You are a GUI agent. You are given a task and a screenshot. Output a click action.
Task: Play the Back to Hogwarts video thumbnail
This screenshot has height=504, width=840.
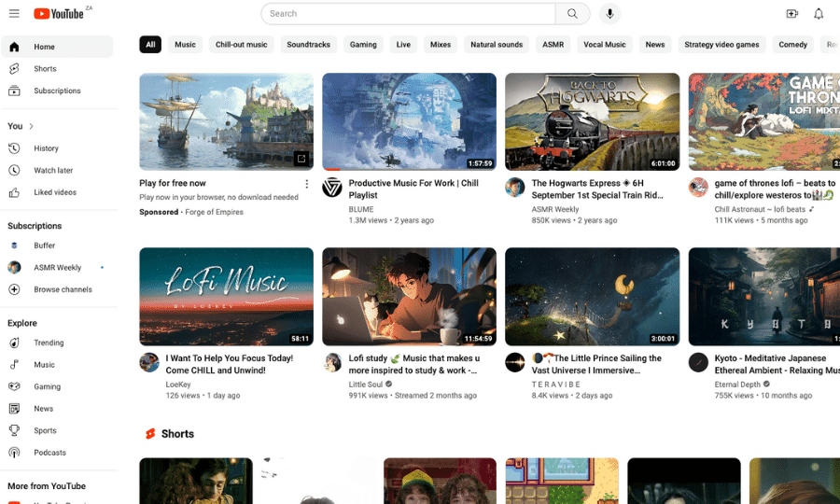(592, 121)
